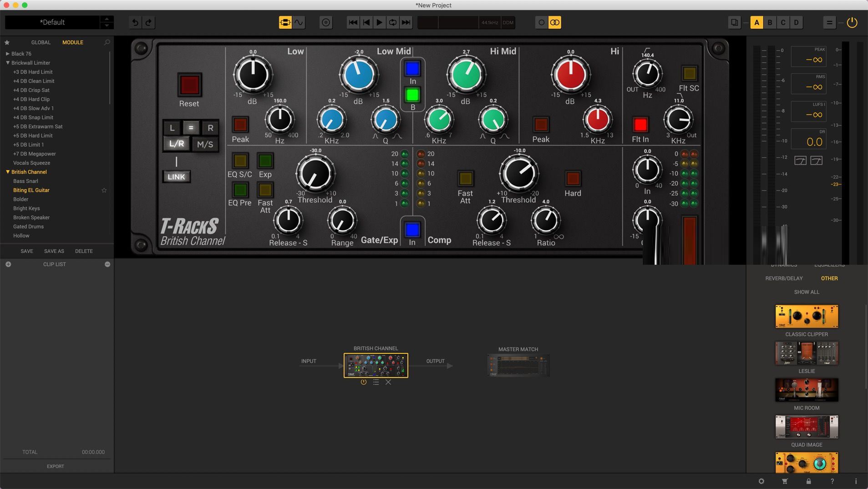This screenshot has height=489, width=868.
Task: Toggle green B button in EQ
Action: pos(412,95)
